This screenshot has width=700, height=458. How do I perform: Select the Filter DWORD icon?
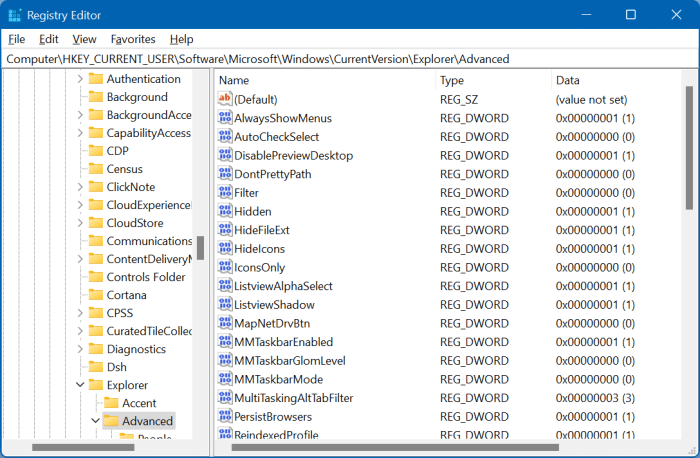(x=225, y=192)
